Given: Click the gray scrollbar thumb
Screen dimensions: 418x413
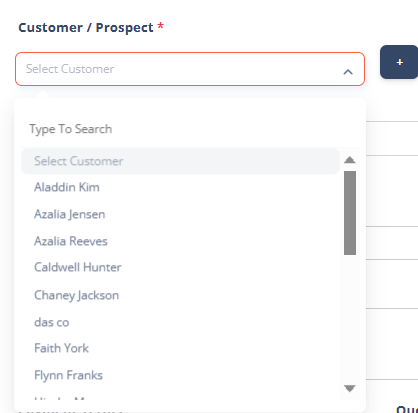Looking at the screenshot, I should 350,213.
